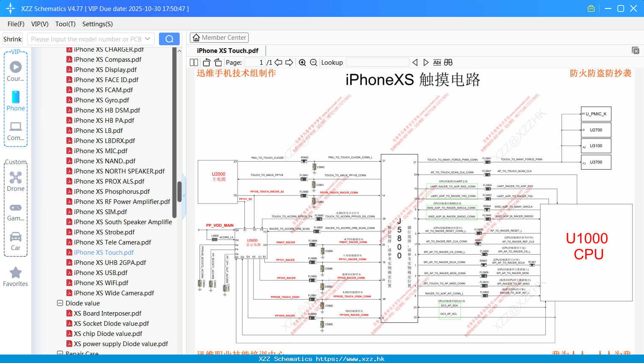Open iPhone XS Wide Camera.pdf
Image resolution: width=644 pixels, height=363 pixels.
(114, 293)
